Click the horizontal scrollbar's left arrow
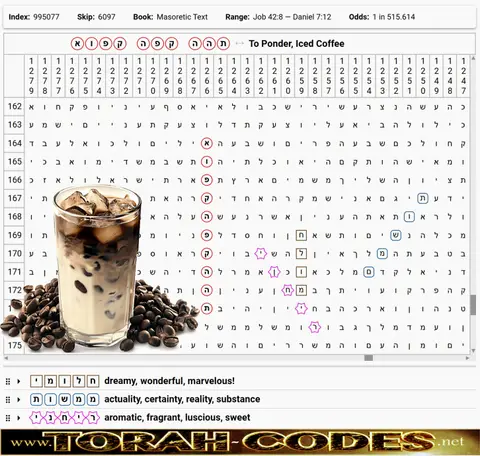The height and width of the screenshot is (456, 480). (x=6, y=358)
